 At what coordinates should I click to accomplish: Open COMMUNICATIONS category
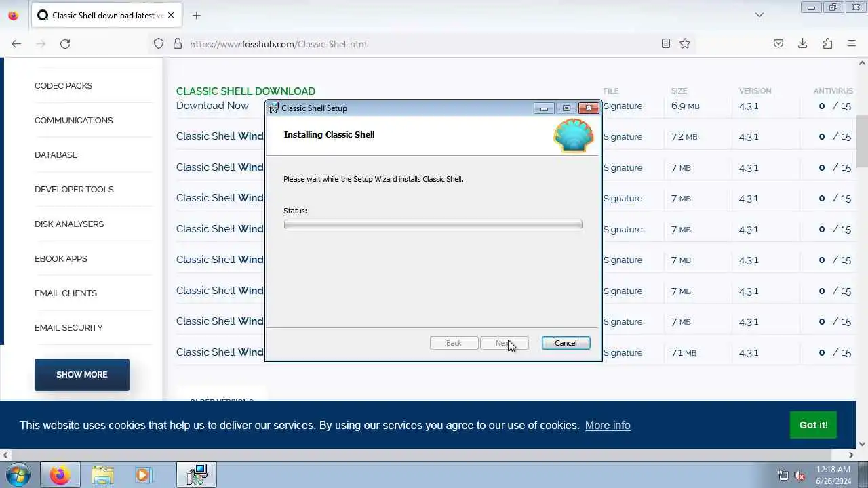tap(74, 121)
